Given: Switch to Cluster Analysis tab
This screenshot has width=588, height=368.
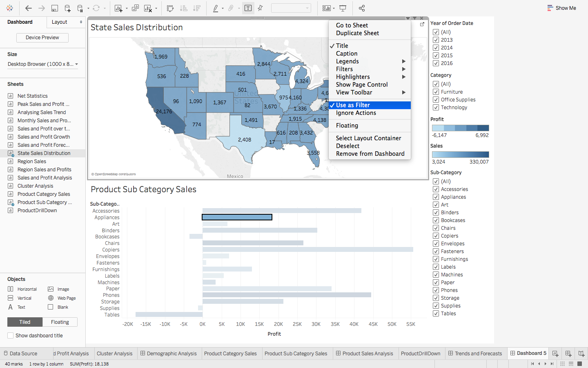Looking at the screenshot, I should coord(114,354).
